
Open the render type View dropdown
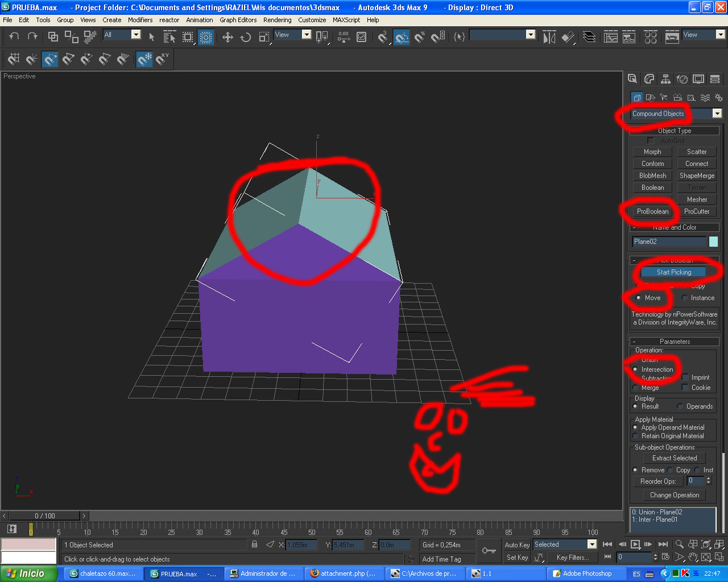pos(704,35)
